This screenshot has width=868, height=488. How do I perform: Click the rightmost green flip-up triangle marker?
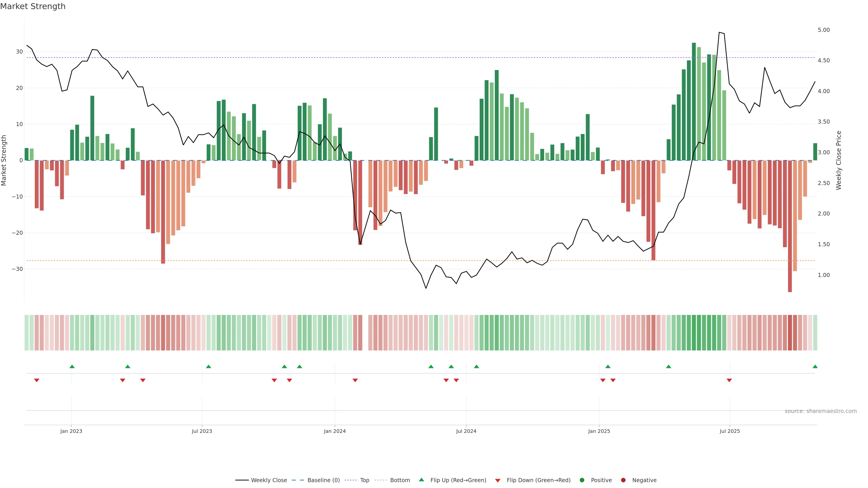(x=815, y=366)
